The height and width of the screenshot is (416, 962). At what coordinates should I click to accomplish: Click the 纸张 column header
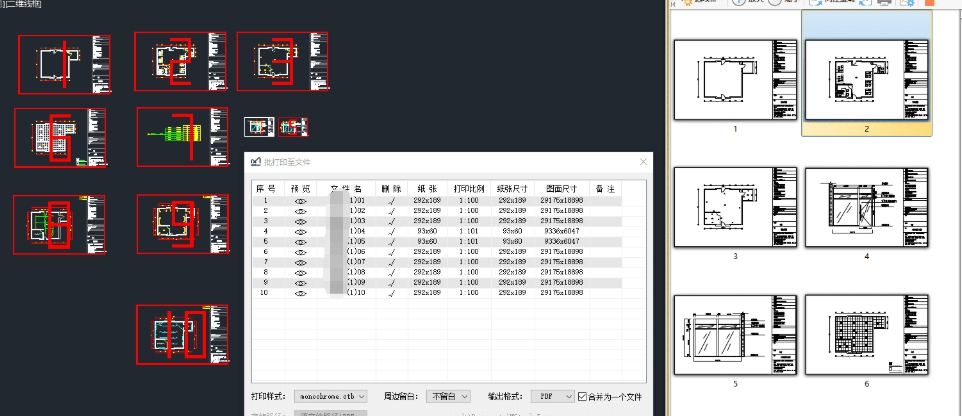click(x=427, y=188)
